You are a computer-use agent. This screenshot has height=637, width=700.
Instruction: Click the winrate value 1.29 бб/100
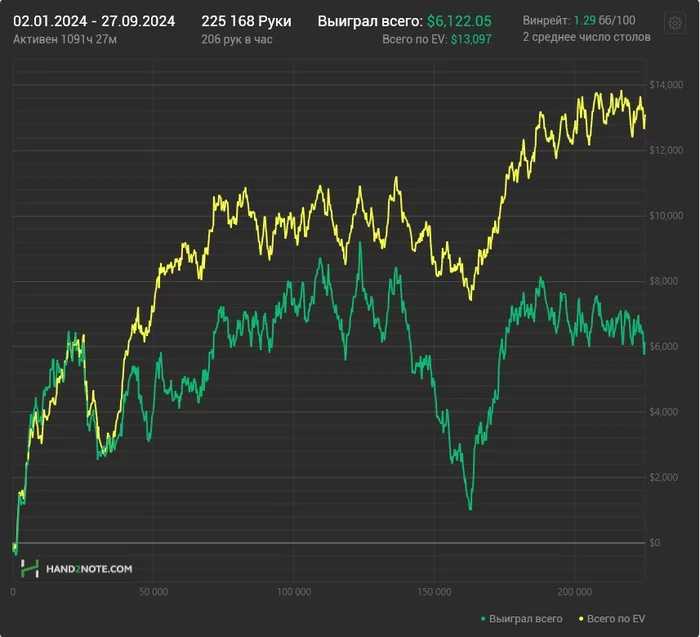[x=604, y=21]
